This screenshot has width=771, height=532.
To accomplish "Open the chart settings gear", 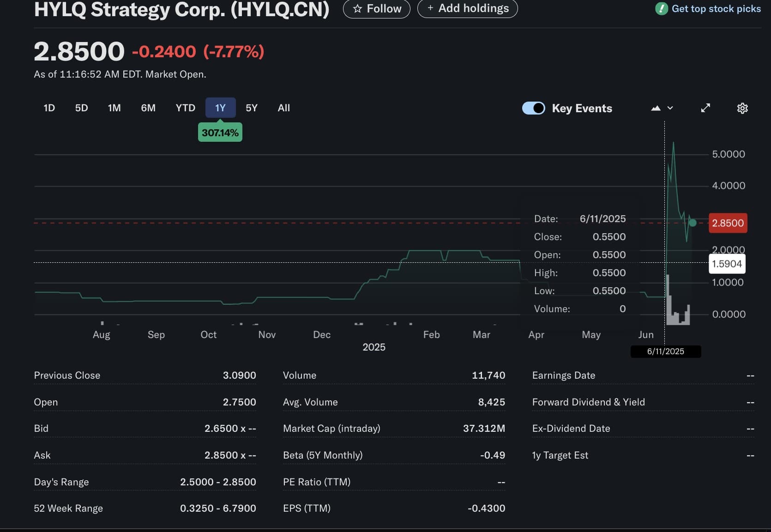I will [742, 108].
